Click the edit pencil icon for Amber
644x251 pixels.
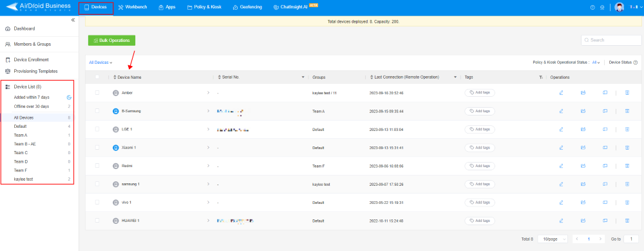[561, 93]
